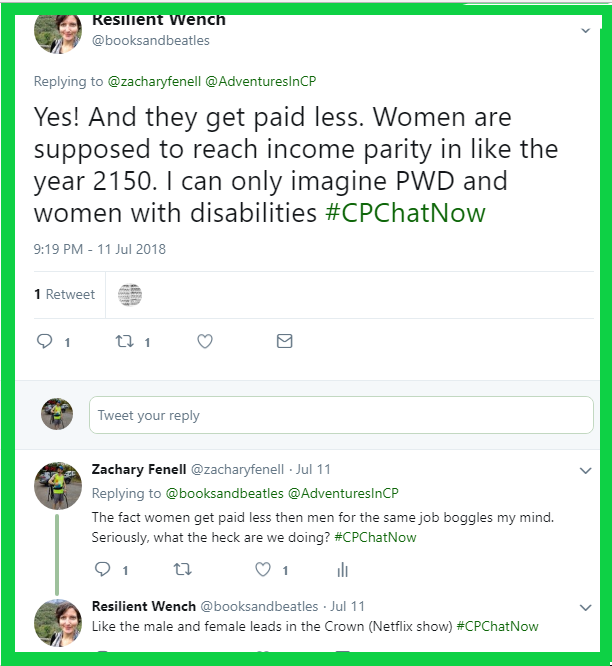The width and height of the screenshot is (612, 666).
Task: Open @AdventuresInCP mention in Zachary's reply
Action: [x=343, y=493]
